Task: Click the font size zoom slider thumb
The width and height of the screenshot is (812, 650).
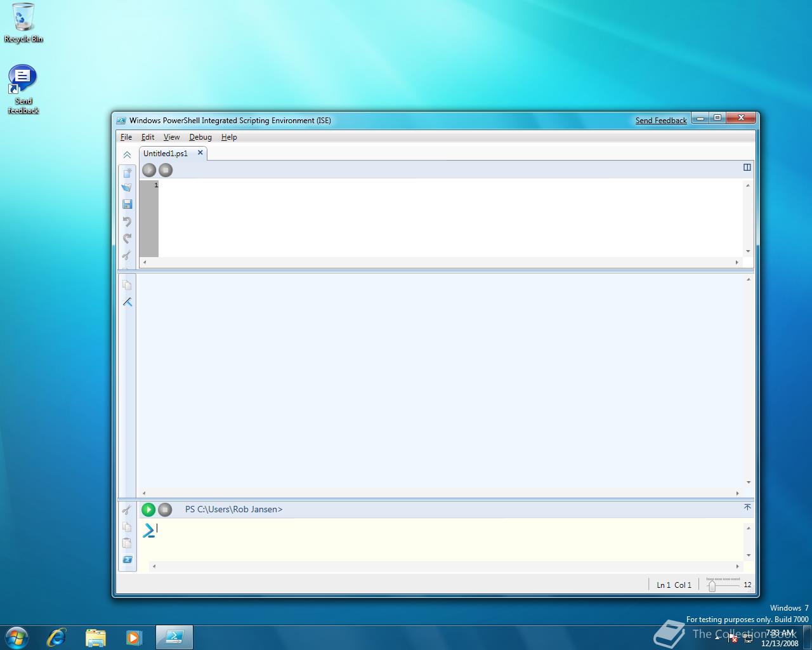Action: coord(712,587)
